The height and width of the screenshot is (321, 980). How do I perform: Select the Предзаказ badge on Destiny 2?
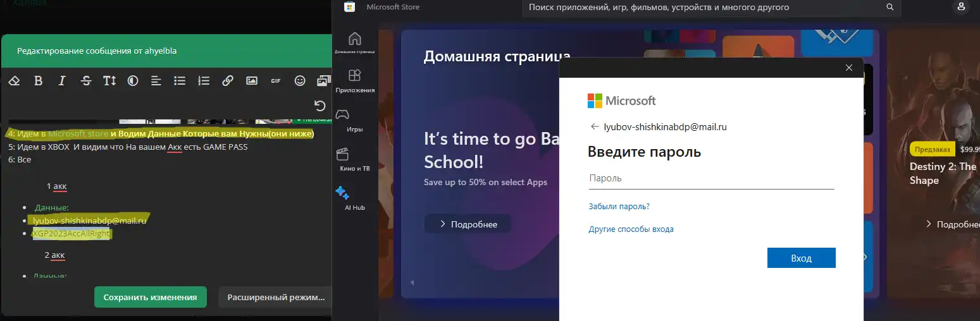tap(932, 150)
